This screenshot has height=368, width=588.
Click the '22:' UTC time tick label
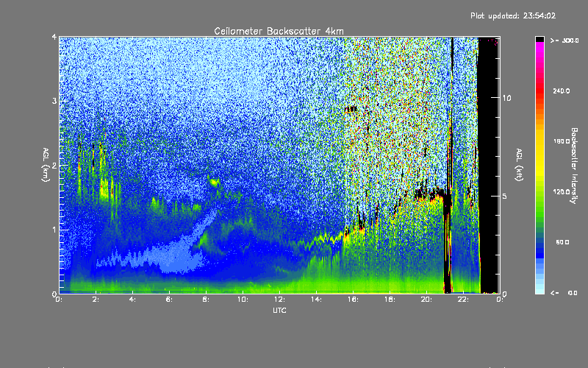coord(464,300)
